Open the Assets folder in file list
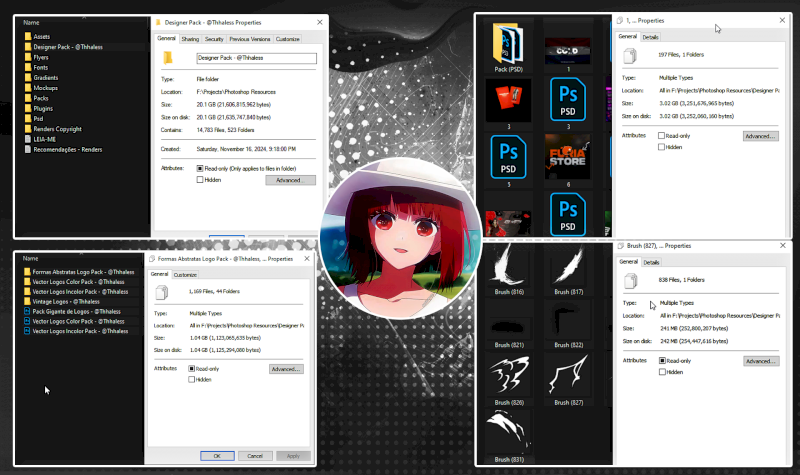The height and width of the screenshot is (475, 800). [41, 36]
